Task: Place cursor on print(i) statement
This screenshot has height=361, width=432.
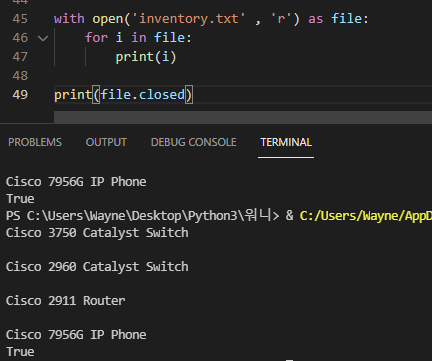Action: point(146,57)
